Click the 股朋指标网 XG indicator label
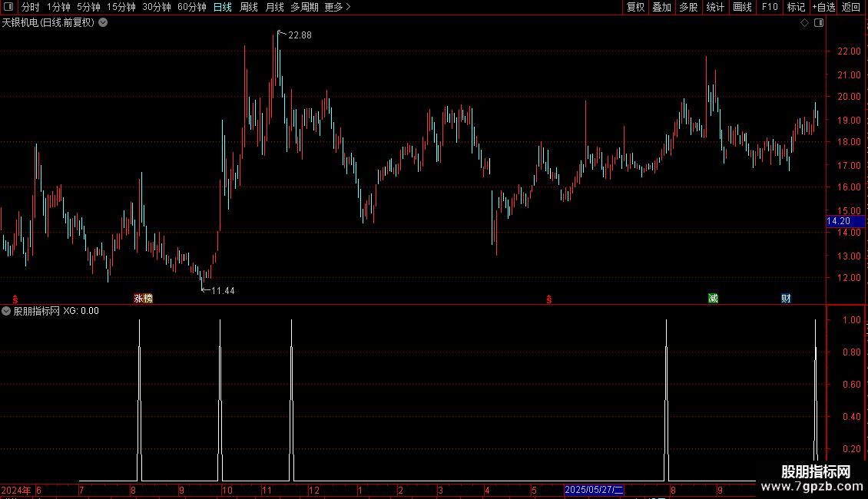868x499 pixels. 56,311
